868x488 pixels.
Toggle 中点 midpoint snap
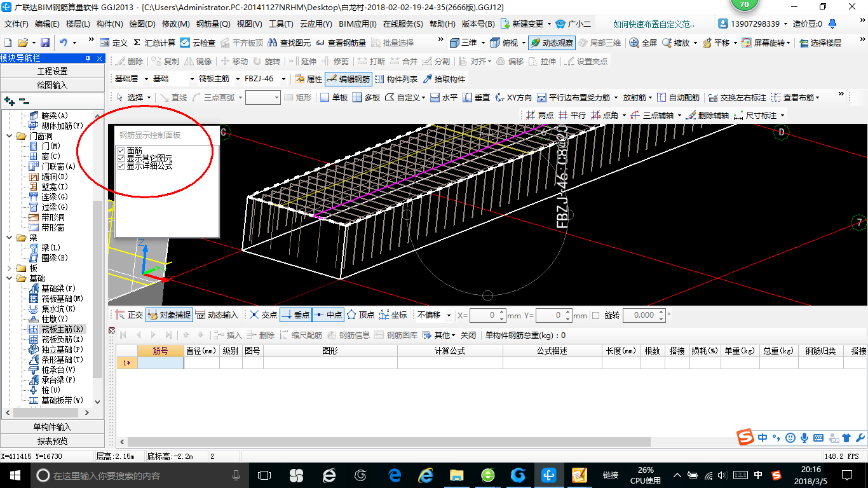click(x=328, y=315)
